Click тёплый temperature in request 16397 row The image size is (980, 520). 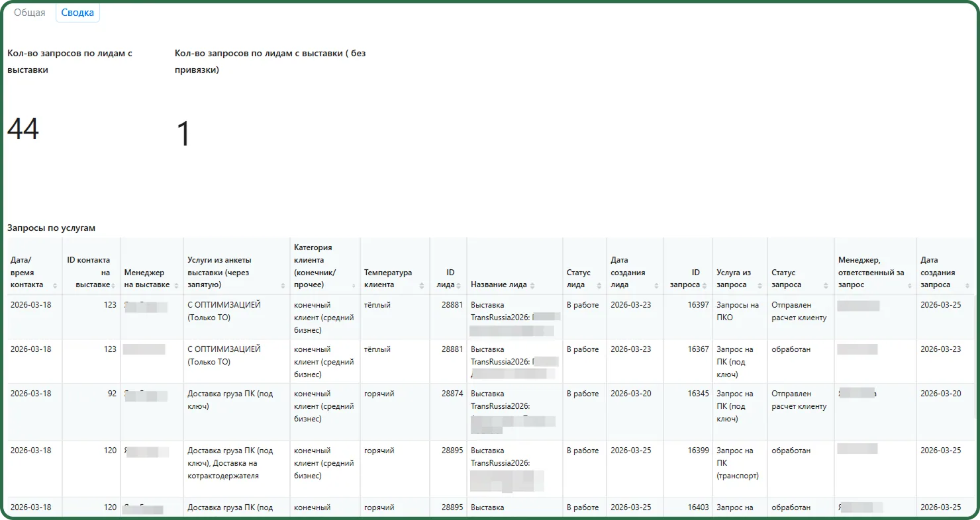pyautogui.click(x=395, y=317)
